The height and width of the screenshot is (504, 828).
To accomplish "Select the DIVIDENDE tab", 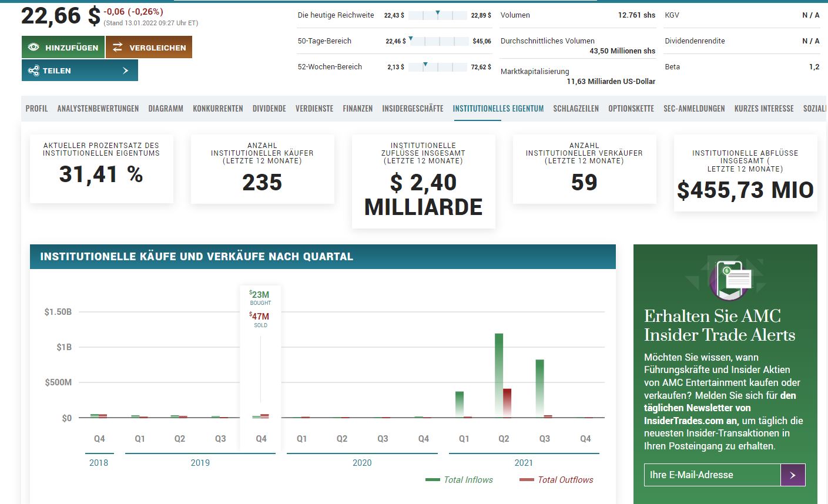I will tap(269, 109).
